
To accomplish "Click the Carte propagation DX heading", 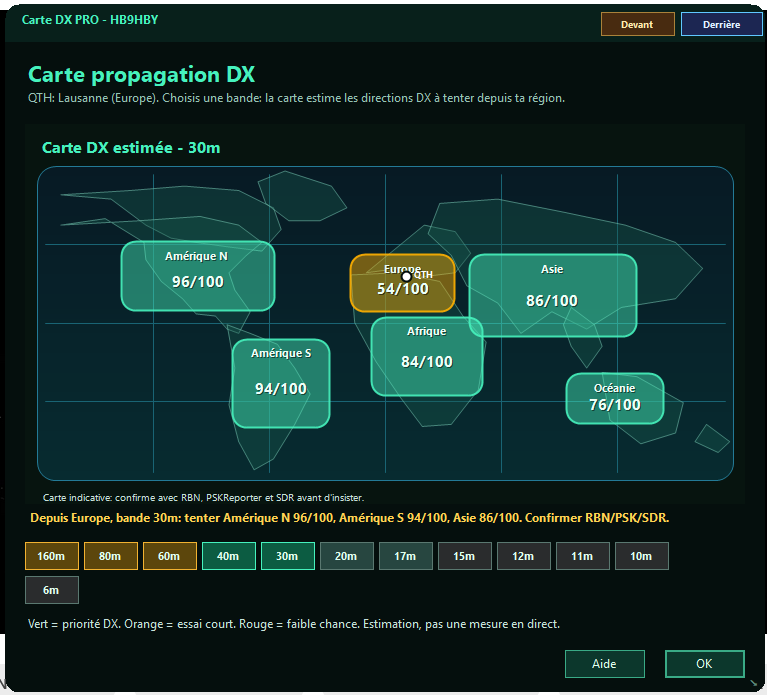I will pos(141,74).
